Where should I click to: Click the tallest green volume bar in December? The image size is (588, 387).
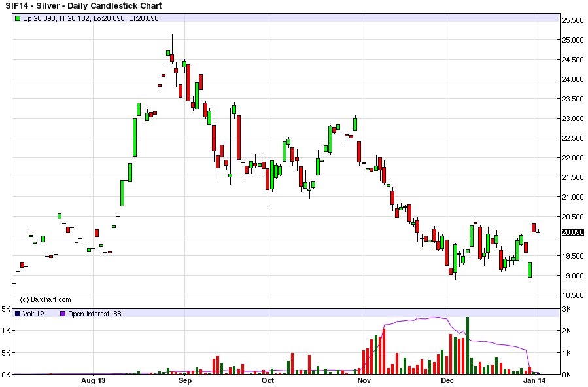468,346
